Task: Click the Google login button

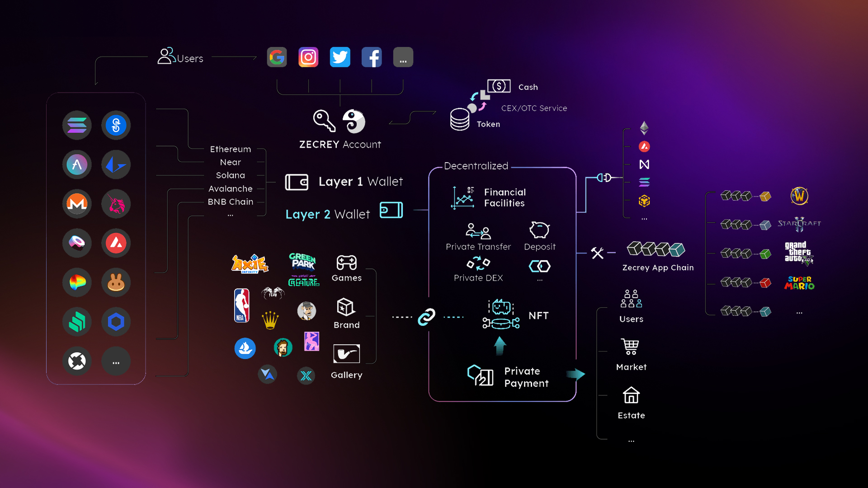Action: 276,57
